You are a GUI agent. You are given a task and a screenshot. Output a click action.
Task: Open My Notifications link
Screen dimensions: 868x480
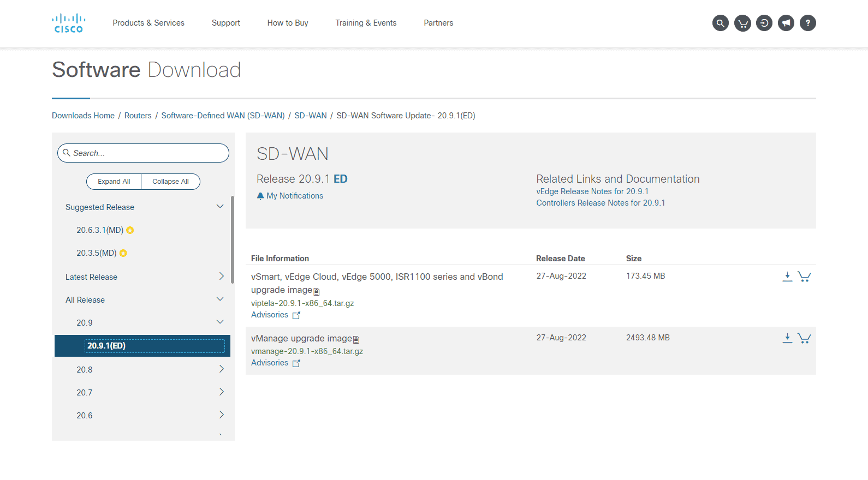(295, 196)
